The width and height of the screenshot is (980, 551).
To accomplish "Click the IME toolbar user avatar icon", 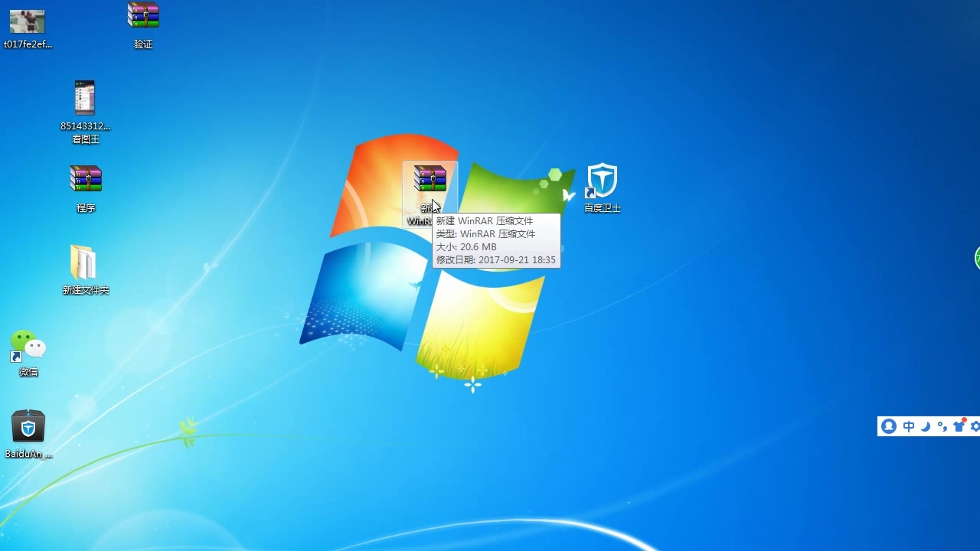I will (x=889, y=426).
